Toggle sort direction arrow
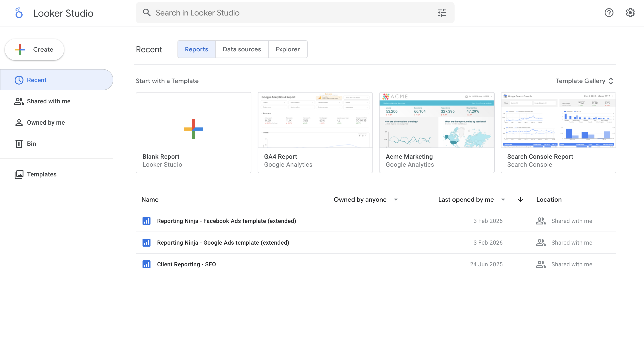This screenshot has height=340, width=644. coord(520,199)
